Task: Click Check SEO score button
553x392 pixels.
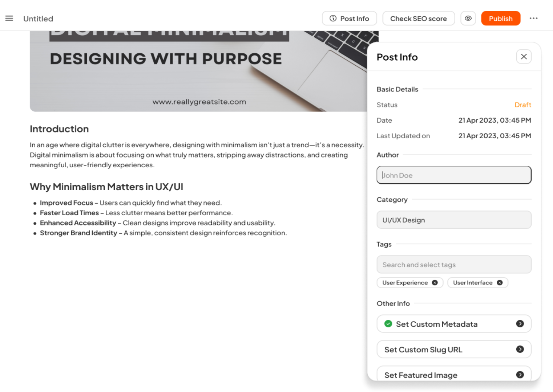Action: click(x=418, y=19)
